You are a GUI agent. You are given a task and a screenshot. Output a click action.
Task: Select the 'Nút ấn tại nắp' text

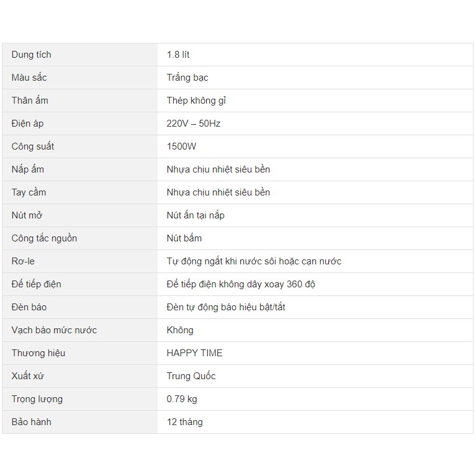point(195,215)
